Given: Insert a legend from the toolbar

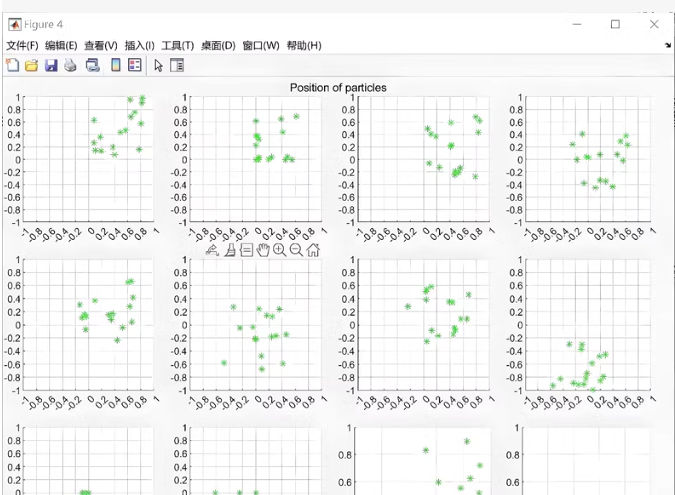Looking at the screenshot, I should coord(135,65).
